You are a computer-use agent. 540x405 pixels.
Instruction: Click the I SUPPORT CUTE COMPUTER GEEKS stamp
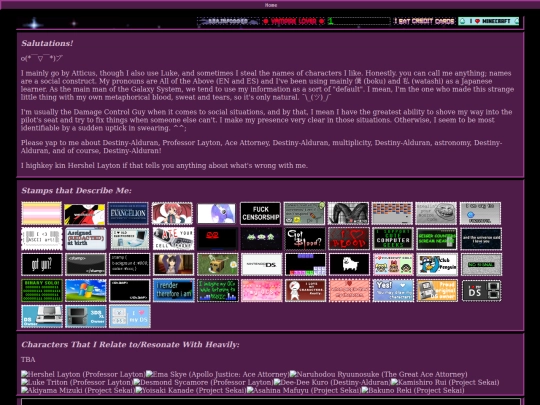click(393, 239)
